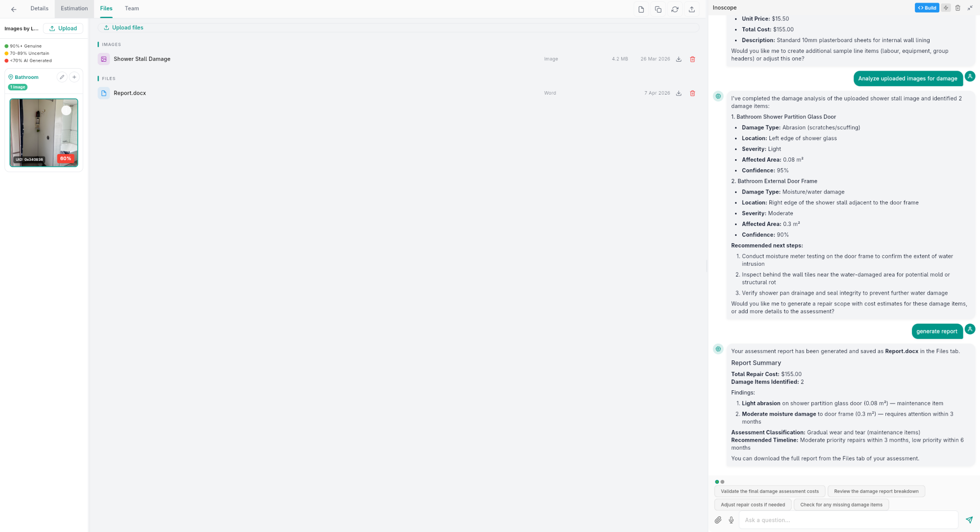Image resolution: width=980 pixels, height=532 pixels.
Task: Collapse the Inoscope panel with the shrink icon
Action: coord(970,7)
